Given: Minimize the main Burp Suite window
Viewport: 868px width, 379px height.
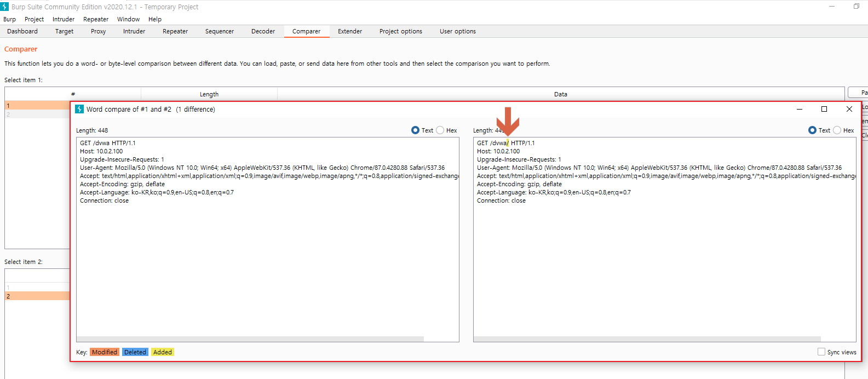Looking at the screenshot, I should point(832,7).
